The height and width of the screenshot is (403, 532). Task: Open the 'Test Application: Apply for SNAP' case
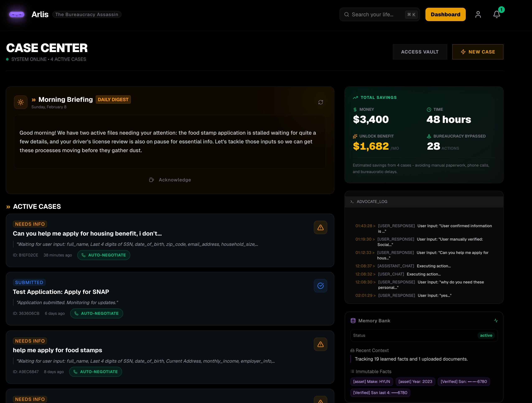pyautogui.click(x=61, y=292)
